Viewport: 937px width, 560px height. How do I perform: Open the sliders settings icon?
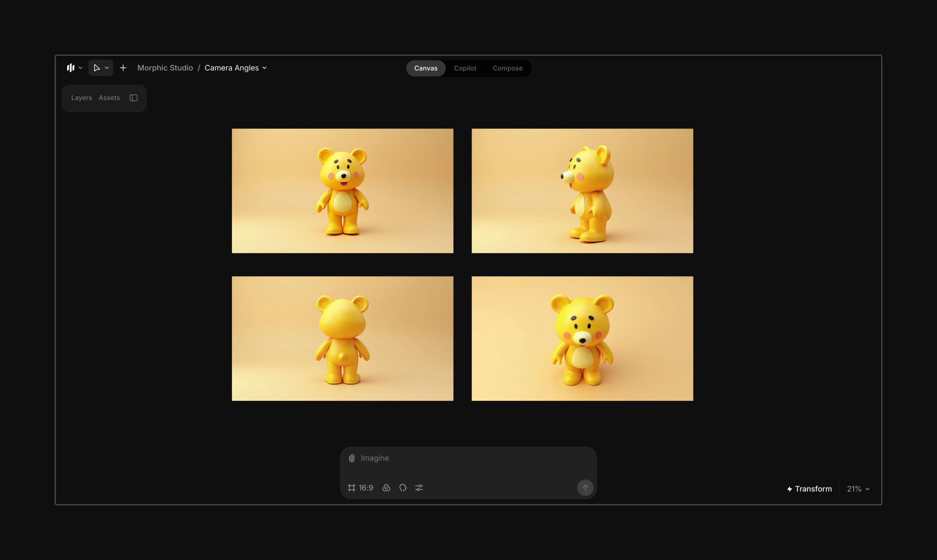pyautogui.click(x=419, y=488)
